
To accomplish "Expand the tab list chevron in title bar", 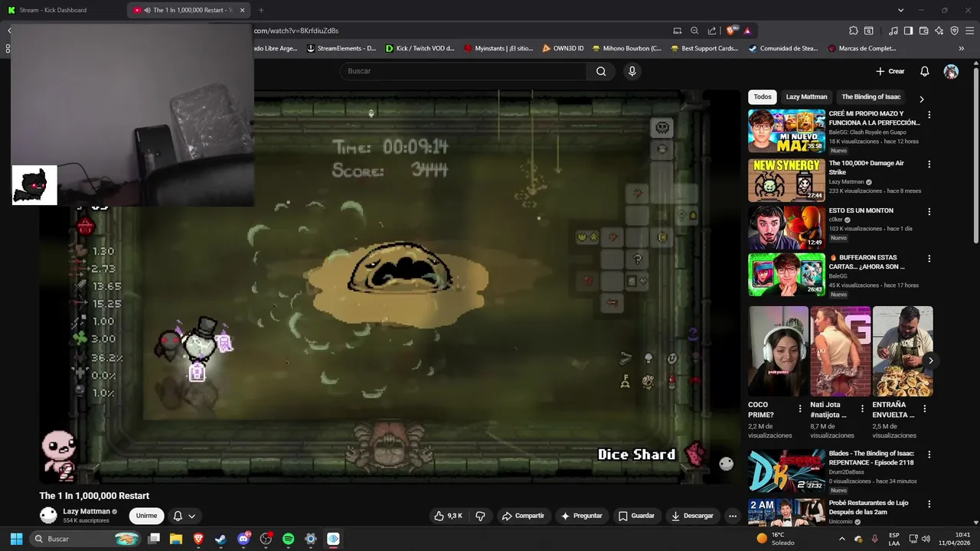I will point(901,10).
